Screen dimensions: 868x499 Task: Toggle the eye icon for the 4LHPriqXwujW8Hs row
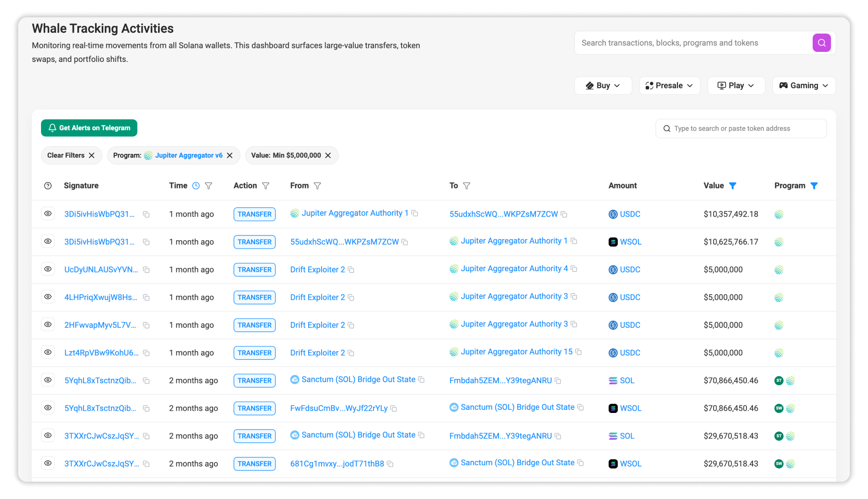48,297
